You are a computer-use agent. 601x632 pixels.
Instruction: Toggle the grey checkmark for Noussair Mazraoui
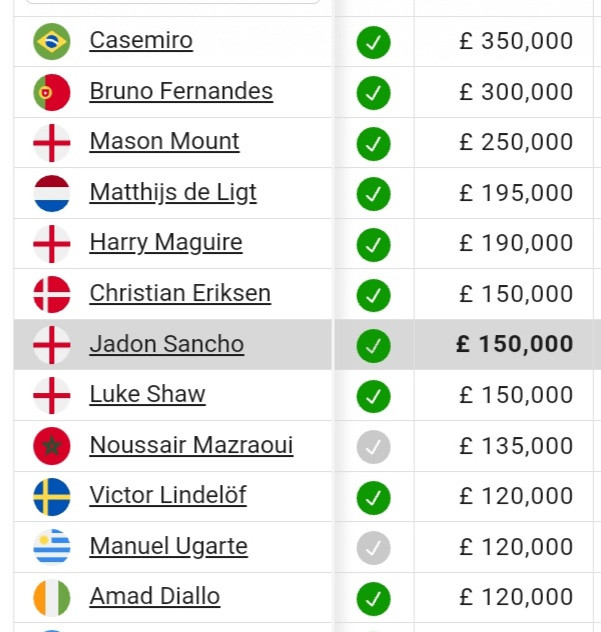click(x=373, y=447)
